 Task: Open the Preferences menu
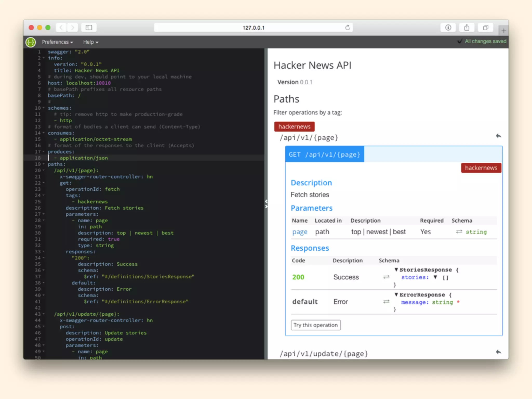tap(57, 42)
